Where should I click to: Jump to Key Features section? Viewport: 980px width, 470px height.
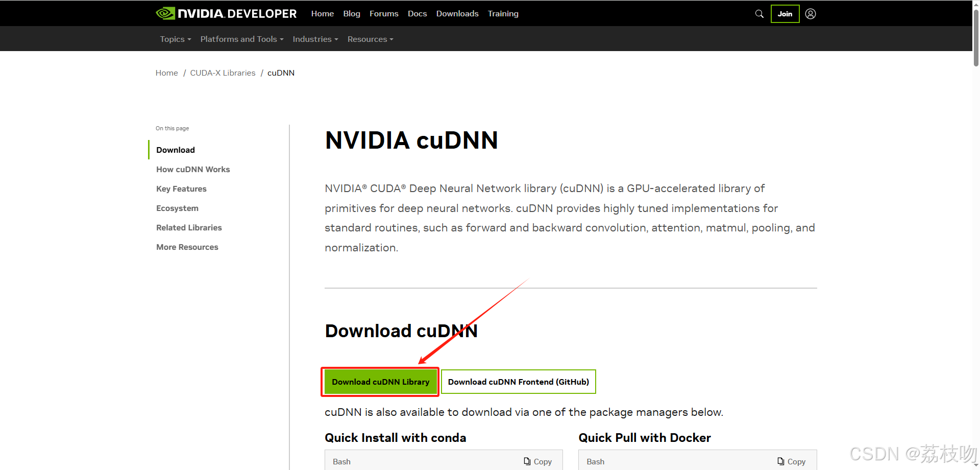tap(181, 189)
